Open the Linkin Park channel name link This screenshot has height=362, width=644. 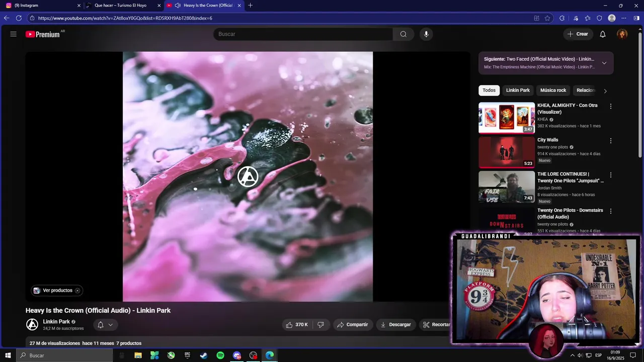56,322
